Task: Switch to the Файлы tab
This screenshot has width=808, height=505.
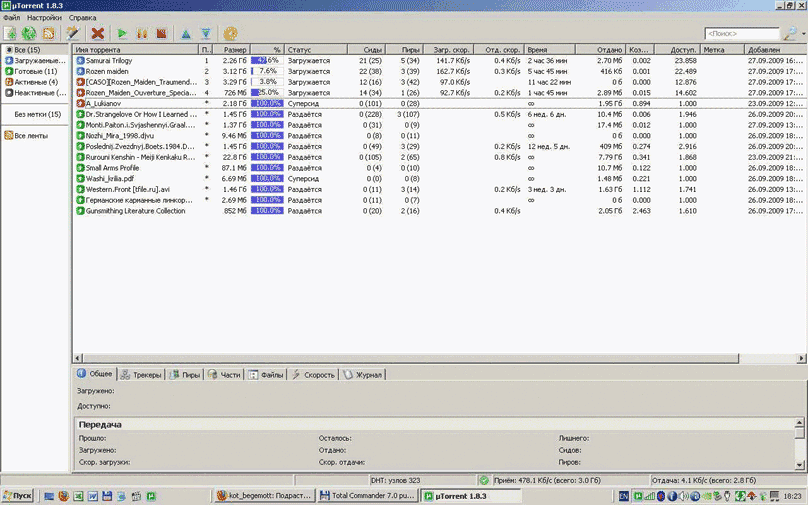Action: (x=266, y=375)
